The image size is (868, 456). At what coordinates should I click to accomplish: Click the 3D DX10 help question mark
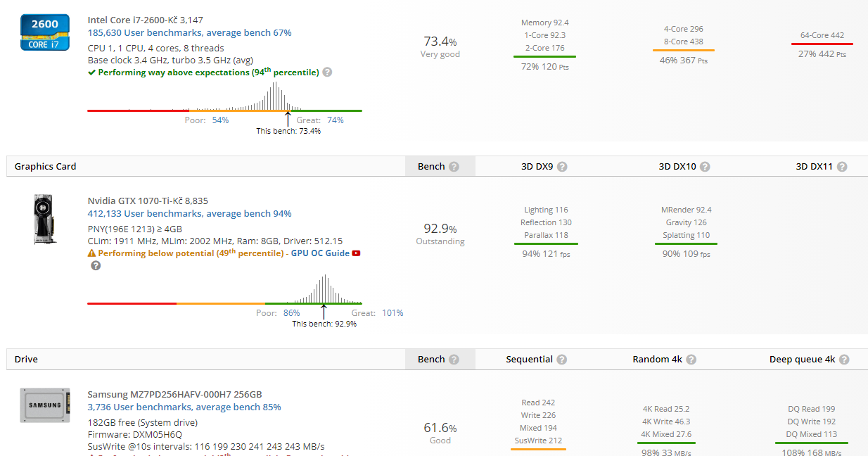pos(705,167)
